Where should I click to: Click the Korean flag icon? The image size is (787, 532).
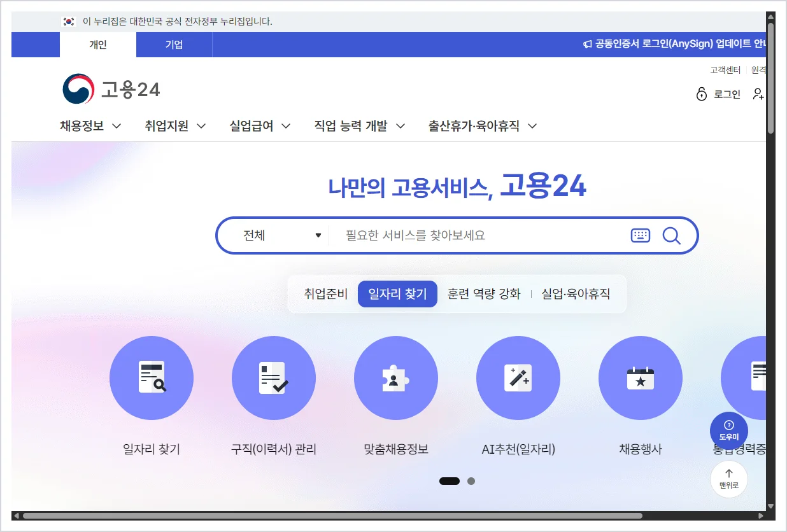69,22
